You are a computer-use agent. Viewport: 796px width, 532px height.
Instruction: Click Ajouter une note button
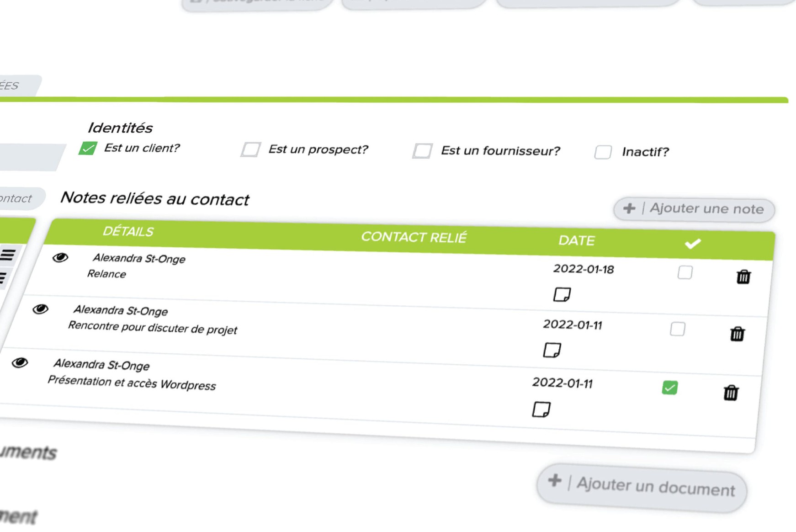tap(694, 209)
